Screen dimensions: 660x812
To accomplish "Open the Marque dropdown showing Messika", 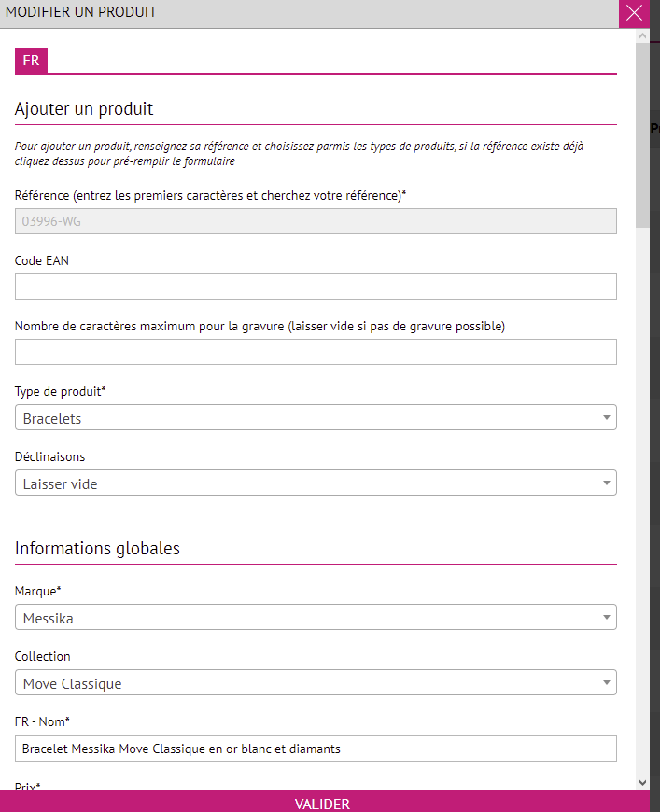I will (316, 617).
